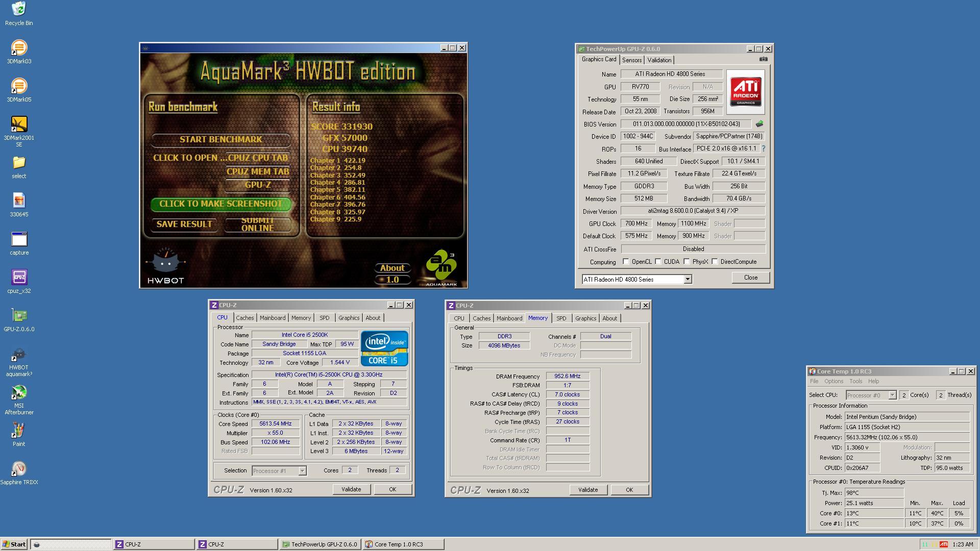Click OK in the Memory tab CPU-Z window
This screenshot has height=551, width=980.
coord(629,490)
